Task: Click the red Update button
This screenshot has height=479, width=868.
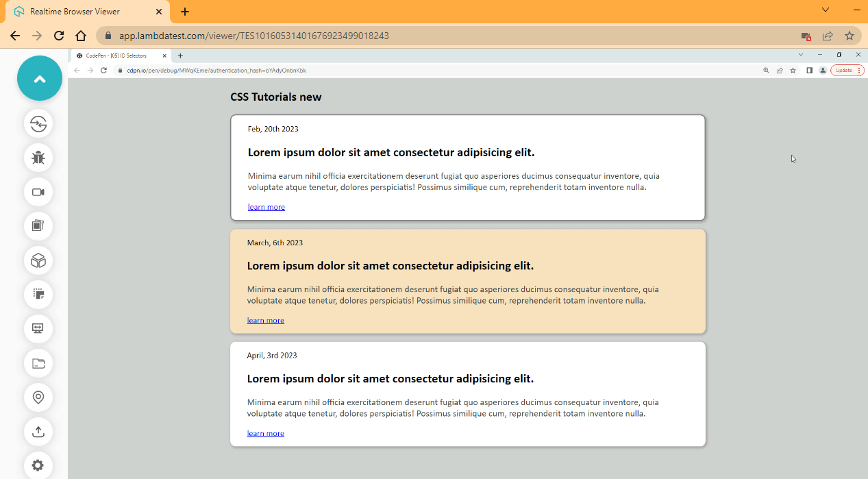Action: click(x=843, y=70)
